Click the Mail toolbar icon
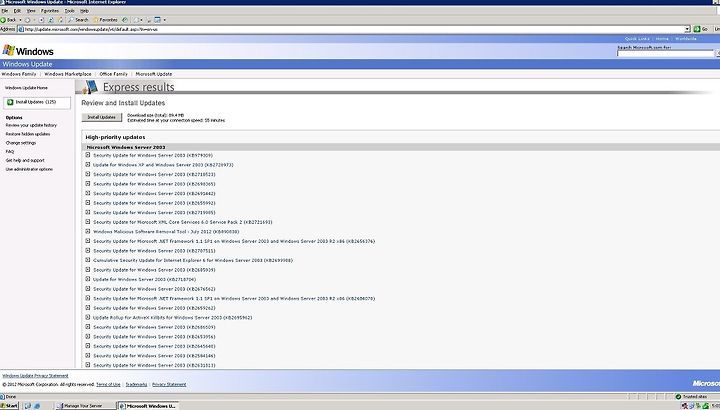 [x=136, y=20]
